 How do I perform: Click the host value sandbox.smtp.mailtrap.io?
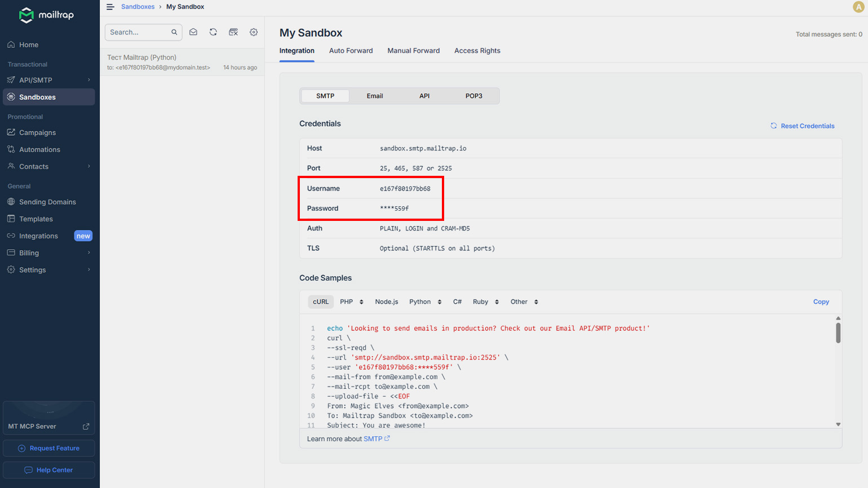pyautogui.click(x=423, y=148)
